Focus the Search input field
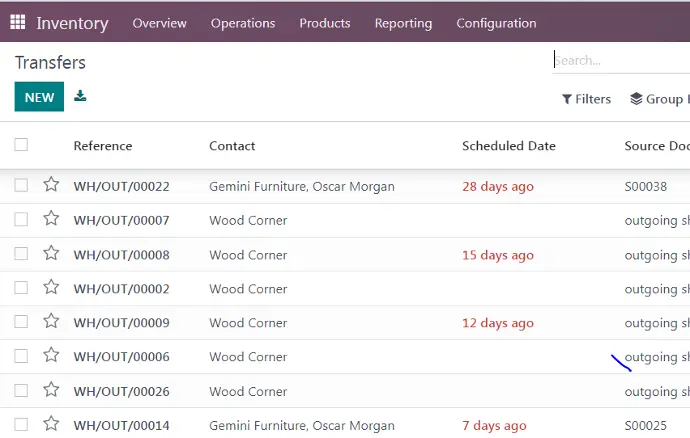This screenshot has height=438, width=690. [x=620, y=60]
